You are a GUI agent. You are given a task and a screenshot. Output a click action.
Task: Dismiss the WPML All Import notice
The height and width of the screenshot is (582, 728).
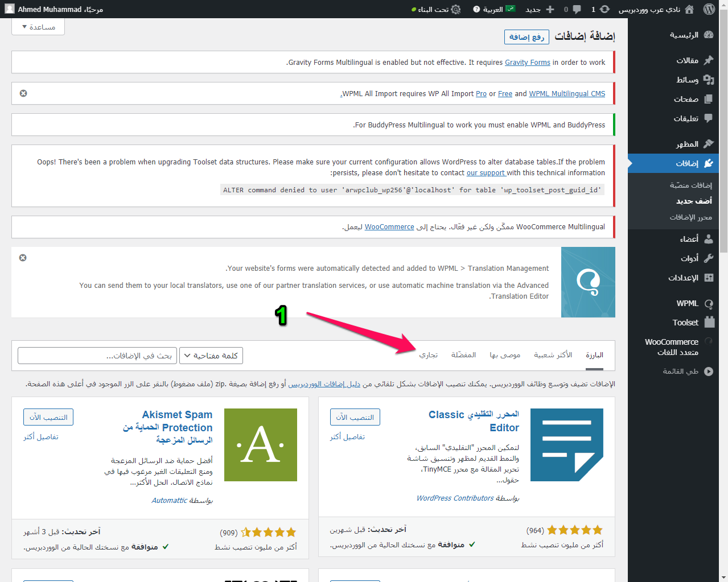(23, 93)
